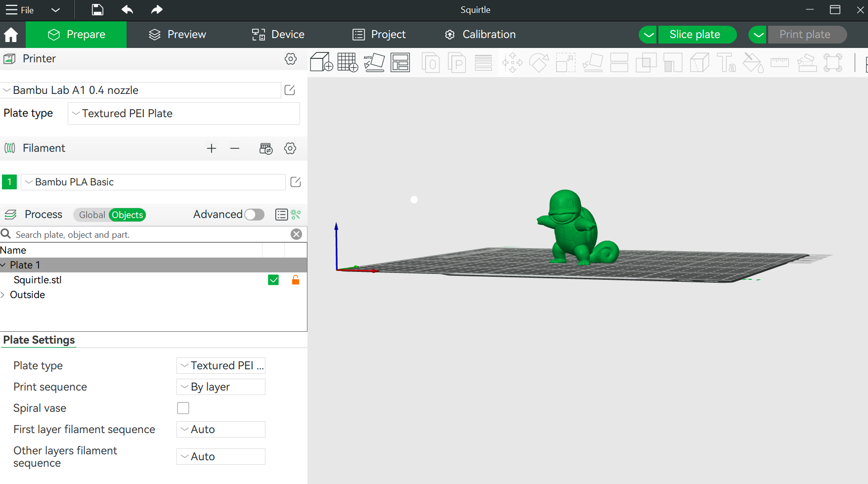Open filament settings gear icon
This screenshot has height=484, width=868.
(290, 148)
